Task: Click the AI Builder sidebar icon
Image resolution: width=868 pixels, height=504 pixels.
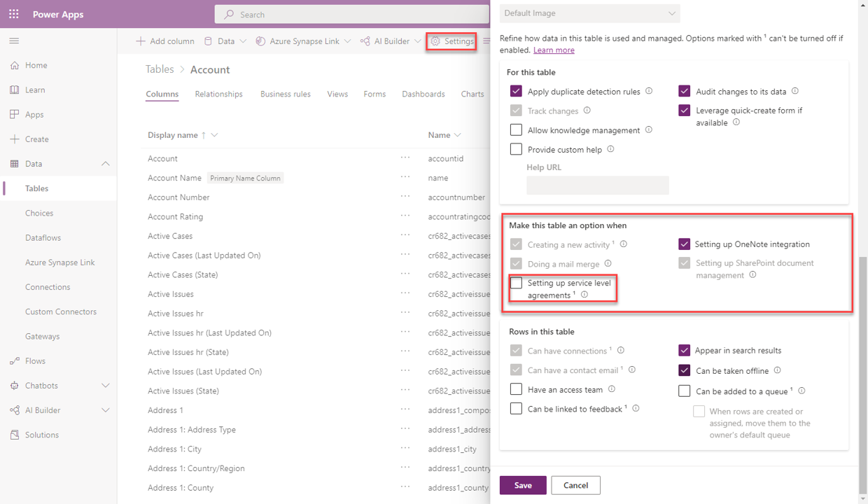Action: tap(15, 410)
